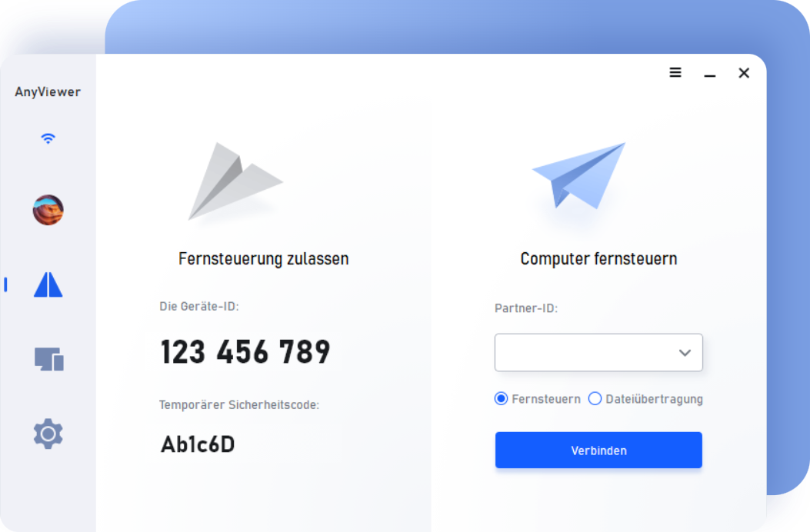810x532 pixels.
Task: Open the user profile avatar
Action: click(48, 210)
